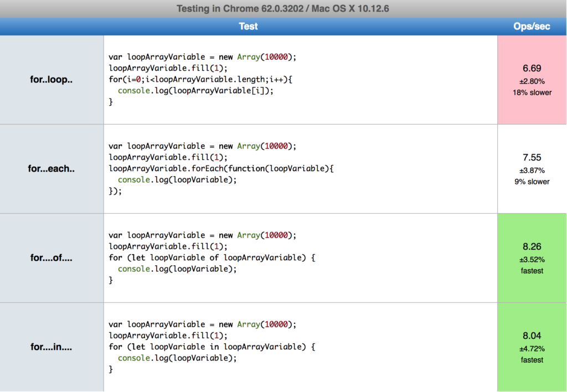This screenshot has height=392, width=567.
Task: Click the 18% slower label
Action: pos(532,92)
